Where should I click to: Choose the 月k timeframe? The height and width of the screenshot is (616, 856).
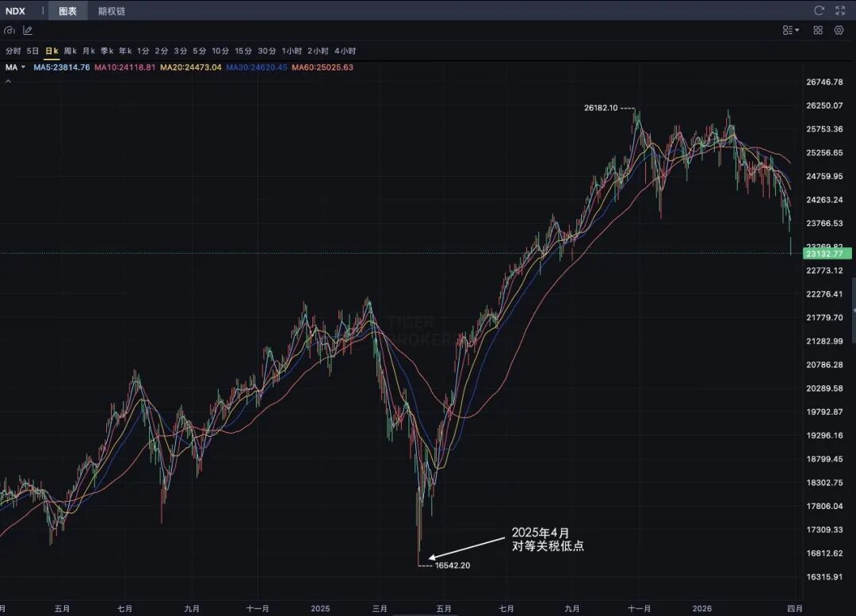point(89,51)
